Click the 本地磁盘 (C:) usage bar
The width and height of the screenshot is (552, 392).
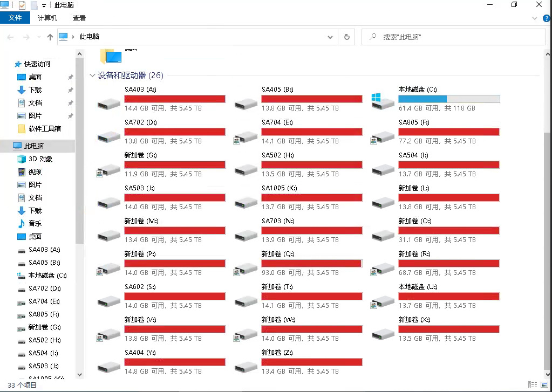click(x=449, y=99)
